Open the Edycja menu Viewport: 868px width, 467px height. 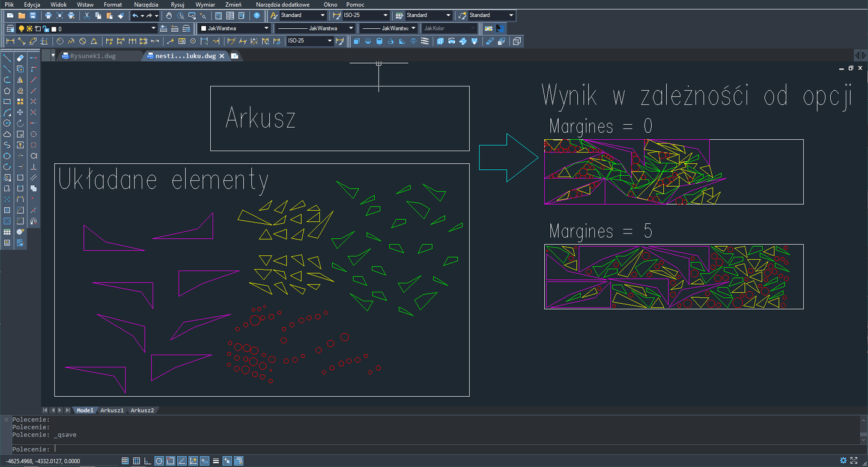(32, 4)
